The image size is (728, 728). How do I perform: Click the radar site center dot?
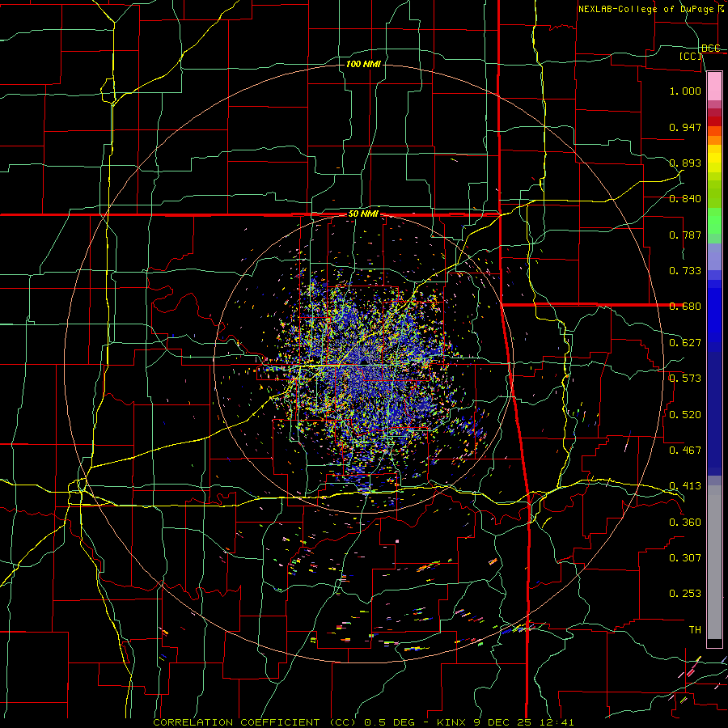363,362
